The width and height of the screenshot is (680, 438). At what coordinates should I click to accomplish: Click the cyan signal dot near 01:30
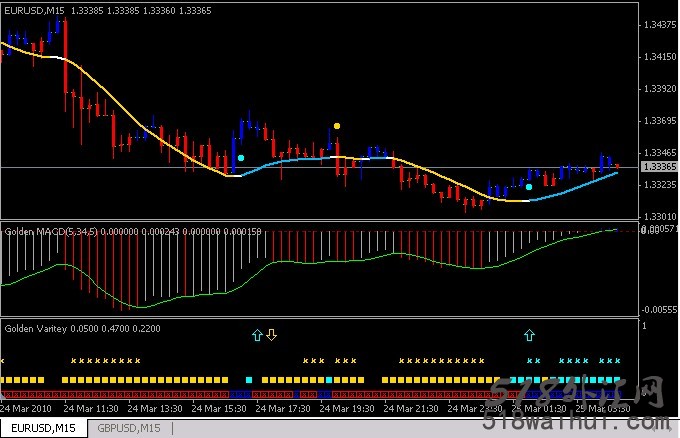click(529, 186)
